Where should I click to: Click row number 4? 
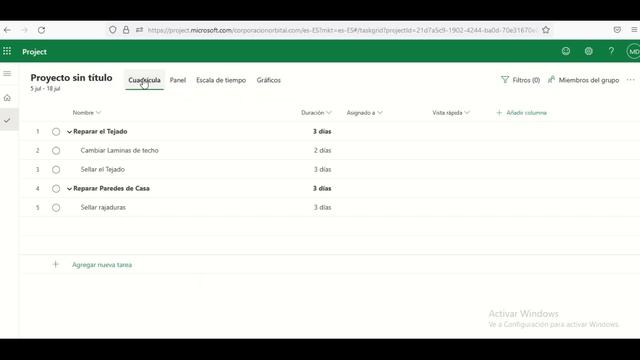[38, 189]
